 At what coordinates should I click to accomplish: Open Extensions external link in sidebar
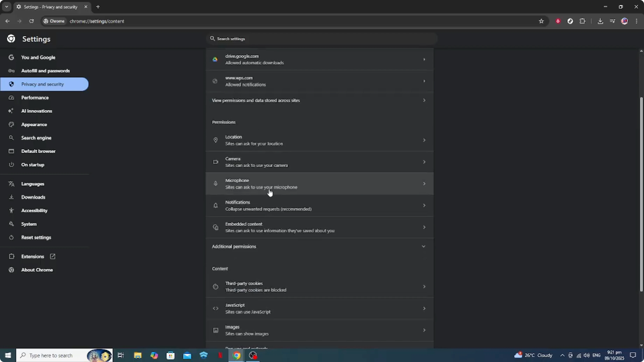[x=33, y=257]
